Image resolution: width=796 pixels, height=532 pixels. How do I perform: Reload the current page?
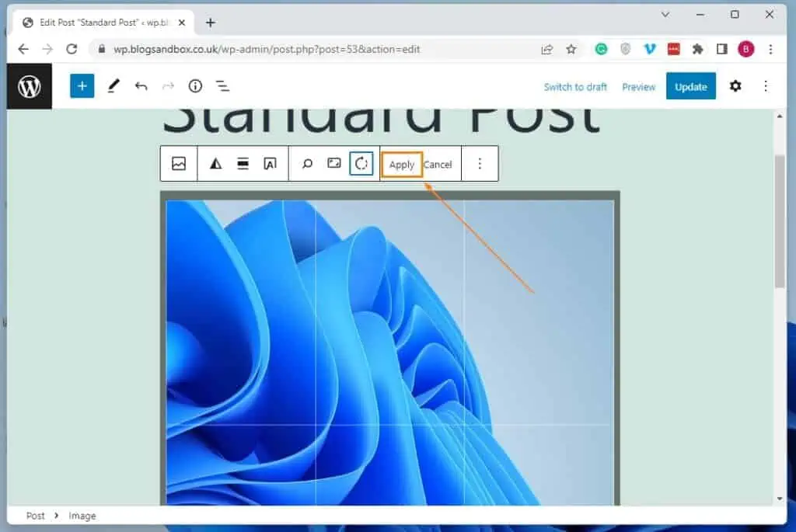[72, 49]
